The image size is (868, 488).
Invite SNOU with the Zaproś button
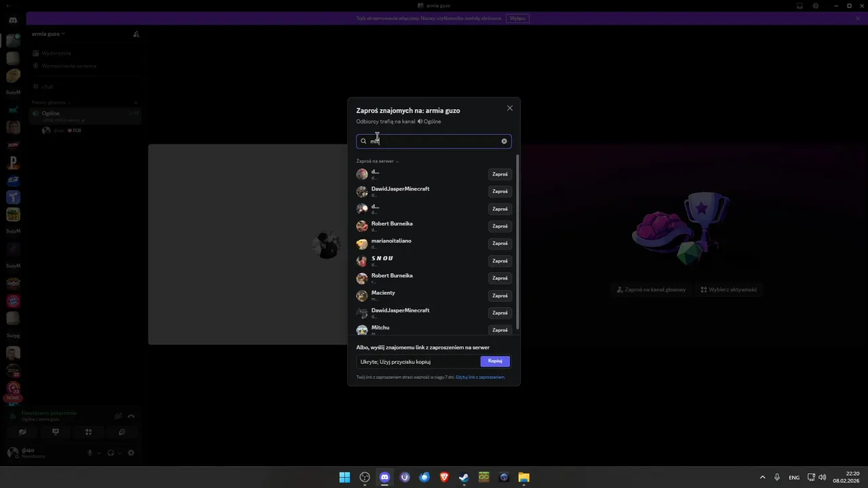pyautogui.click(x=500, y=261)
